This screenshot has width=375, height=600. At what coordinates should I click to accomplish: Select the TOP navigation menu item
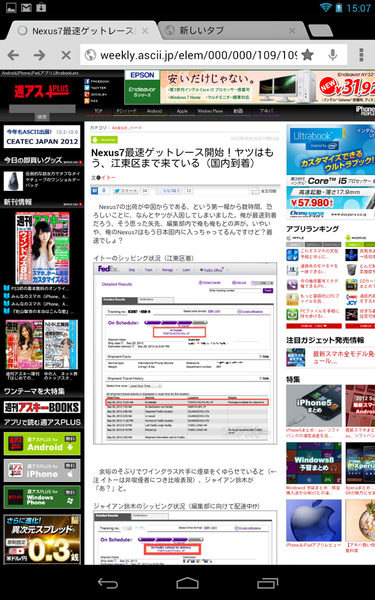coord(99,111)
